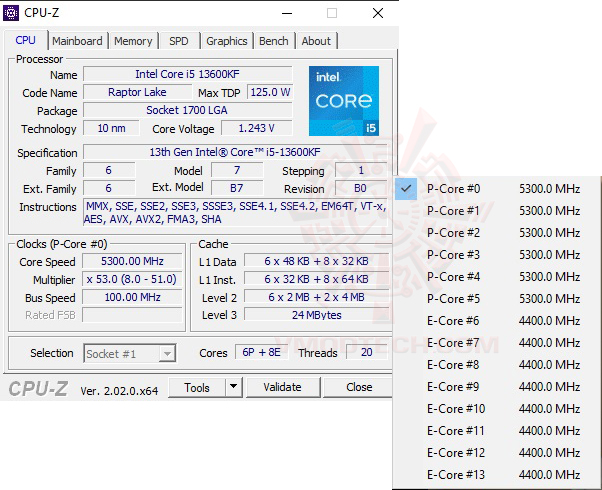Choose P-Core #1 from core list
The height and width of the screenshot is (490, 602).
pos(498,210)
